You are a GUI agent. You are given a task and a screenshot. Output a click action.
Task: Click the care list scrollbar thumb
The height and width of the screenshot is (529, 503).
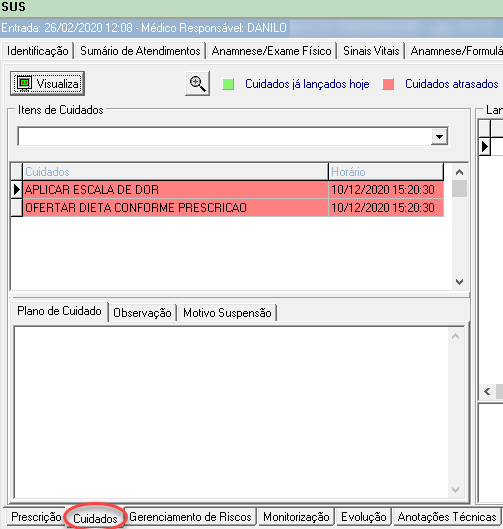click(x=459, y=189)
